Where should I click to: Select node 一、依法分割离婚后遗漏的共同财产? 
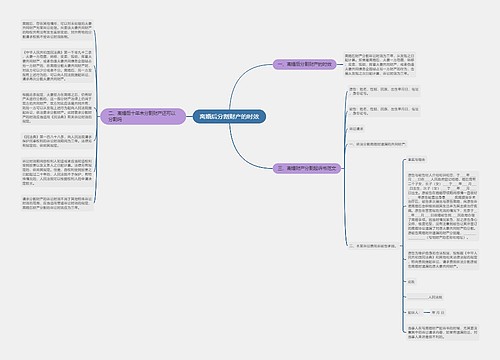[377, 144]
